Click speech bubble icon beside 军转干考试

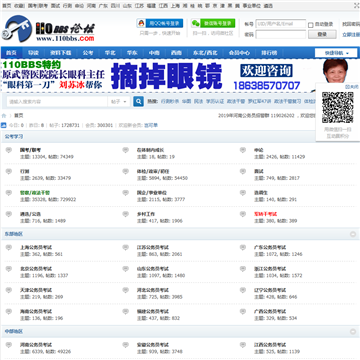(243, 214)
